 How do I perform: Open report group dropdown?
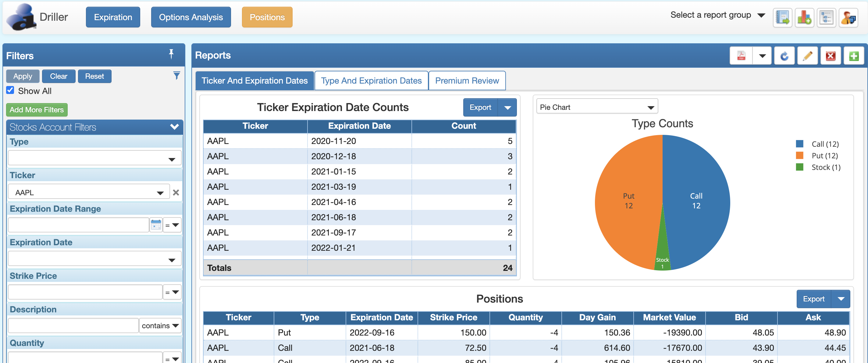[718, 15]
